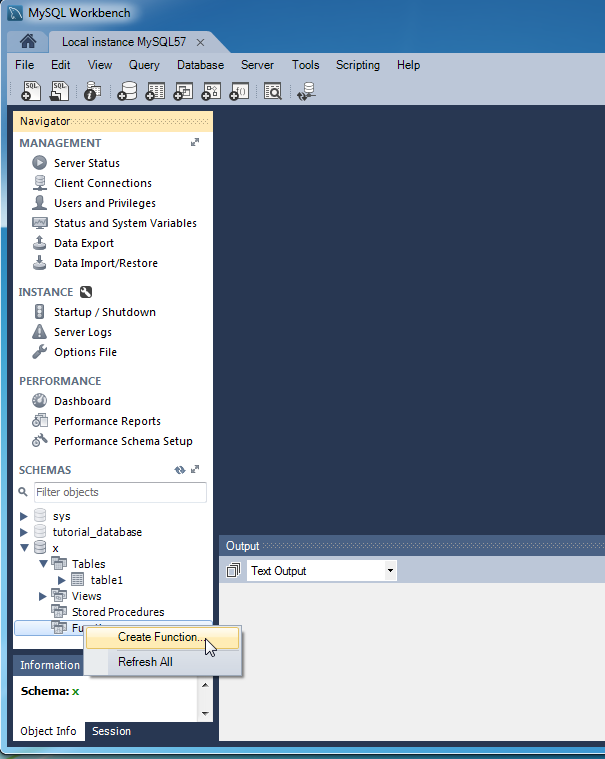Reconnect to DBMS toolbar icon
The image size is (605, 759).
(306, 91)
